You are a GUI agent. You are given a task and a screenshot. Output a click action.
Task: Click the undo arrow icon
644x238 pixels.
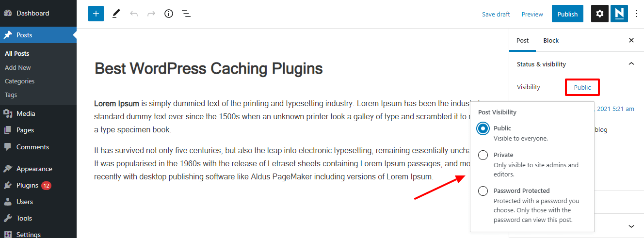(134, 14)
